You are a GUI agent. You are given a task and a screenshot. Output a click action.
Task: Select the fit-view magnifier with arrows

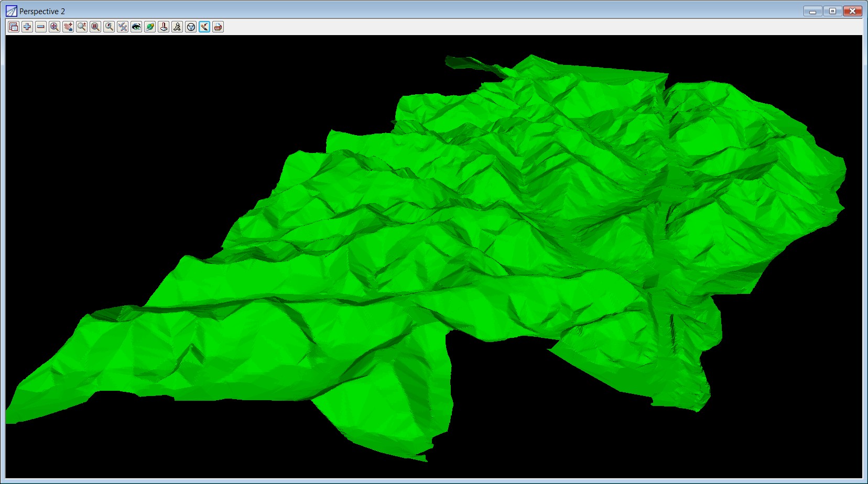pyautogui.click(x=55, y=27)
